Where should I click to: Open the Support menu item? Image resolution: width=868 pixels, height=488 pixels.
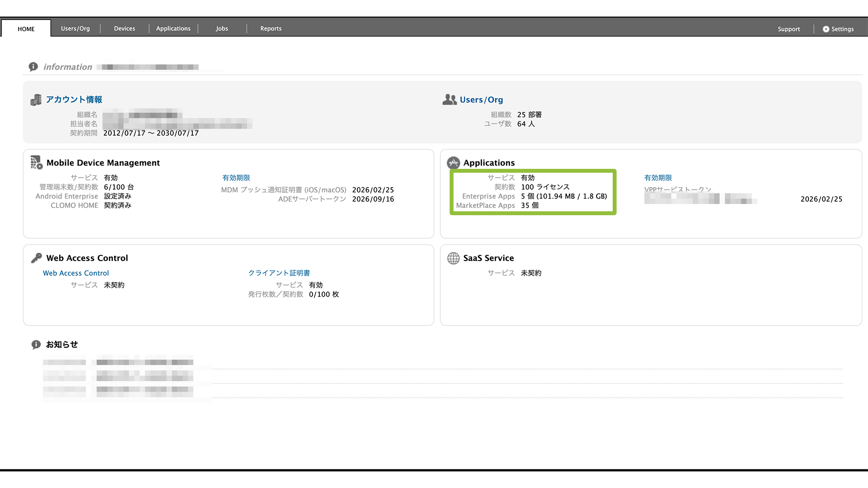coord(788,29)
